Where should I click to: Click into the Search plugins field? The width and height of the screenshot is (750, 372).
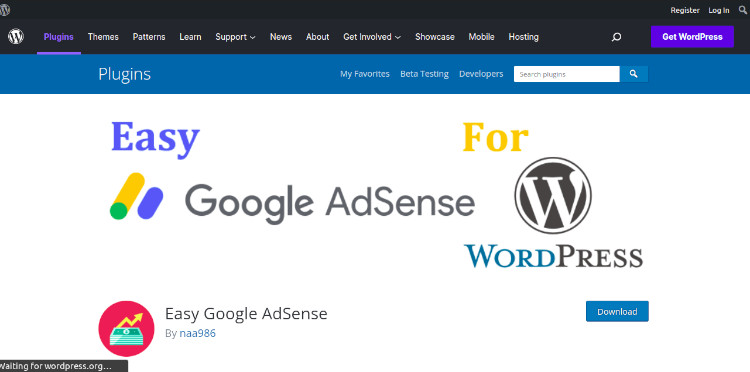(567, 74)
